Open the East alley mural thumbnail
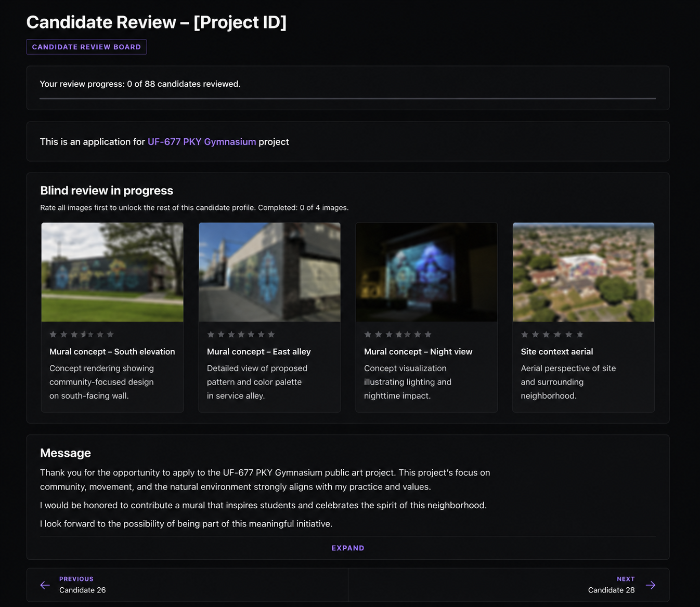 (269, 272)
